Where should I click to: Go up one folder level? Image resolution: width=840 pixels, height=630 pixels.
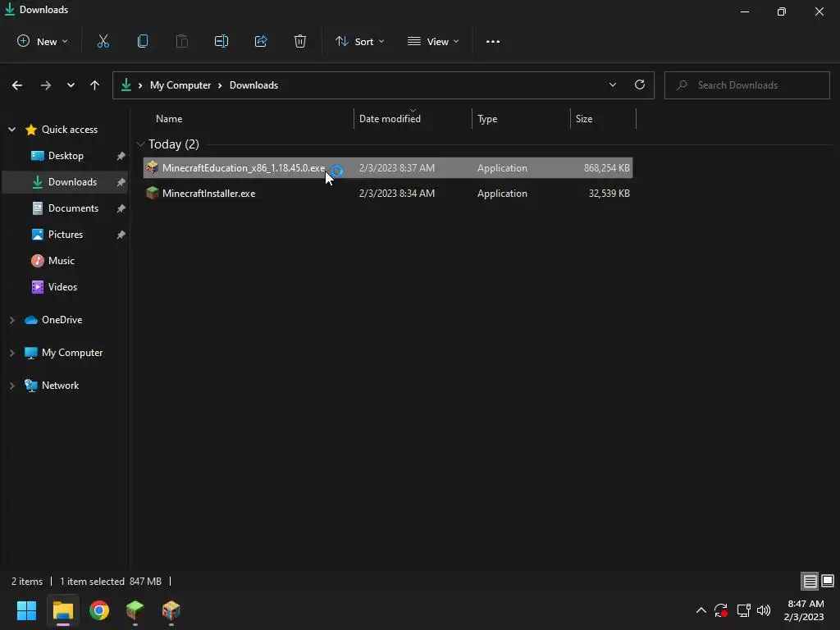point(95,85)
